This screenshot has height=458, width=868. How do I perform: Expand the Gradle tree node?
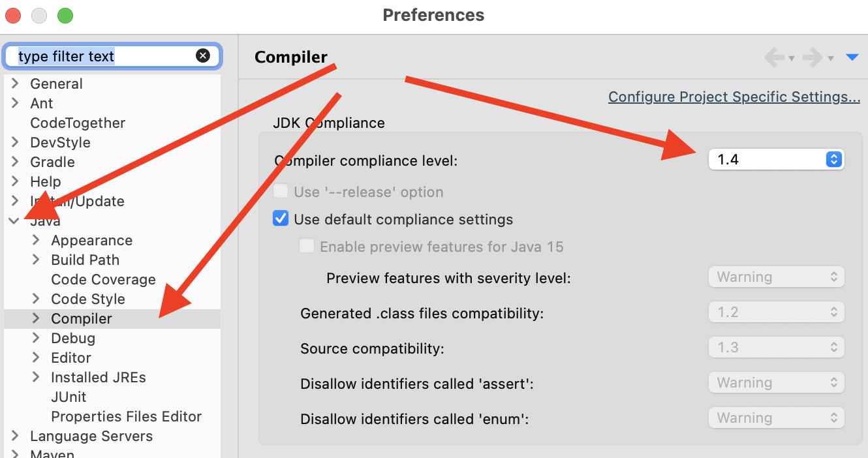click(15, 162)
